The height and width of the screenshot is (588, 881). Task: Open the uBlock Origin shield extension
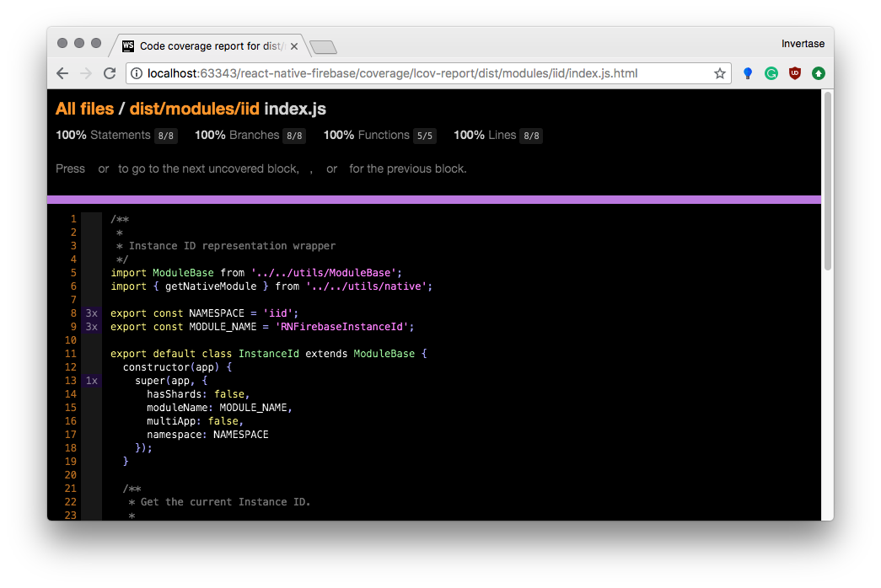click(795, 73)
